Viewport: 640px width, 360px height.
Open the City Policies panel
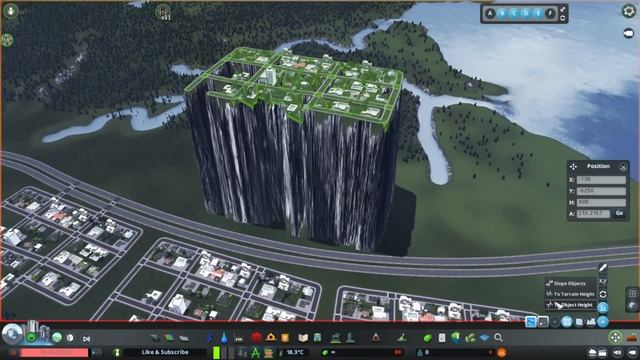coord(442,338)
